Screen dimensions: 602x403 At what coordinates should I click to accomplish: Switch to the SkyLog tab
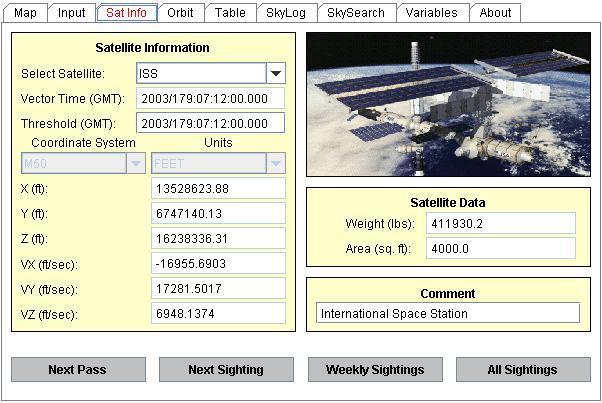pyautogui.click(x=286, y=13)
